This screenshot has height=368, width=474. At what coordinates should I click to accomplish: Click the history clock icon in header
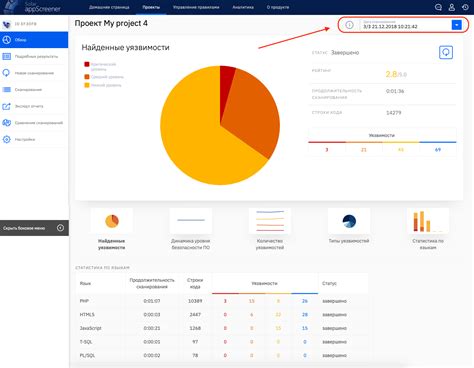(465, 7)
